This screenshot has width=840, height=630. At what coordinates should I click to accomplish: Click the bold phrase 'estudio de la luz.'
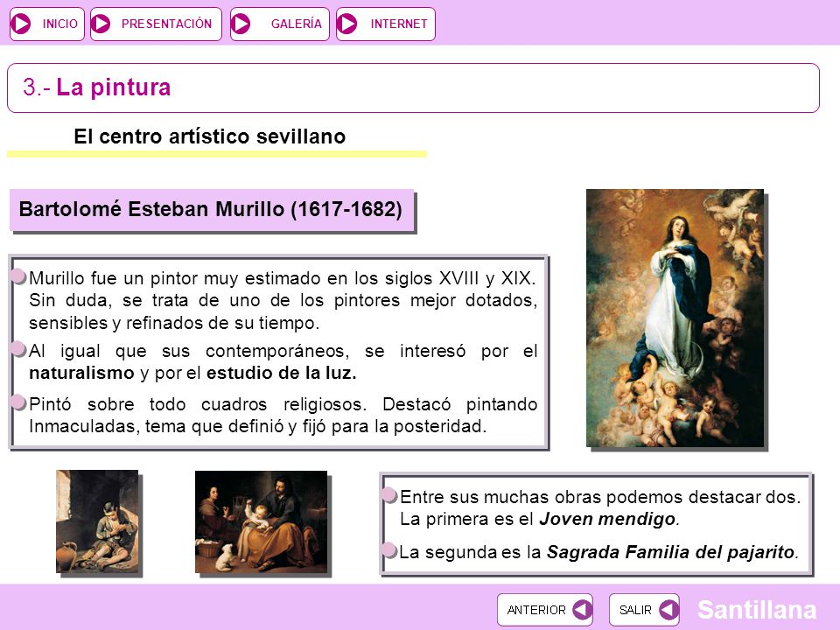pos(282,373)
